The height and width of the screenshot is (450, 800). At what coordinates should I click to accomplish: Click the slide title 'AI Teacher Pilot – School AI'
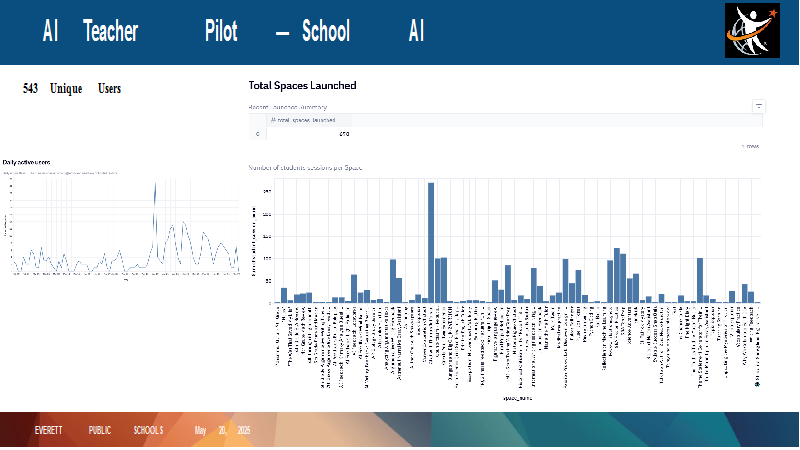pos(233,31)
